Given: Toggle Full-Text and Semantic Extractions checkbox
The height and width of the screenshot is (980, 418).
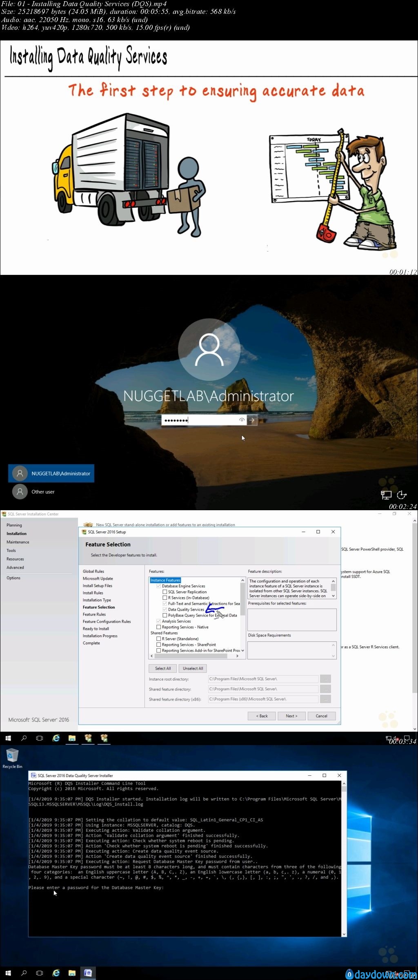Looking at the screenshot, I should 165,603.
